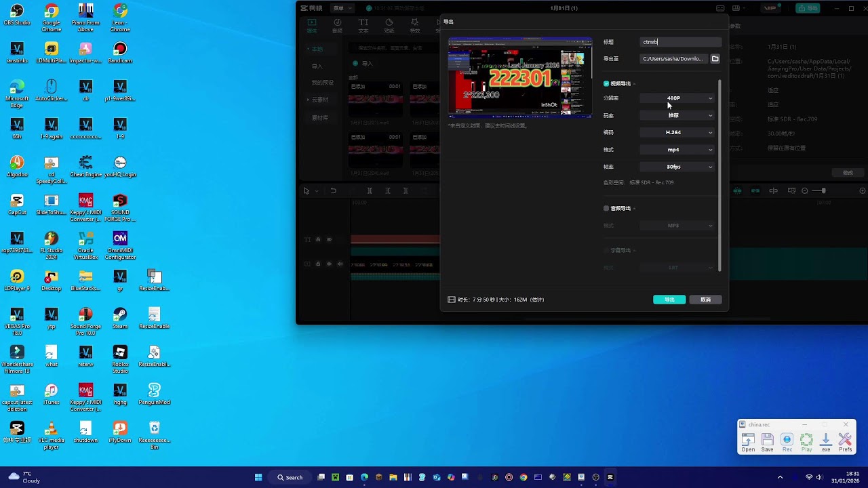Open Cheat Engine desktop icon
Screen dimensions: 868x488
[x=86, y=167]
